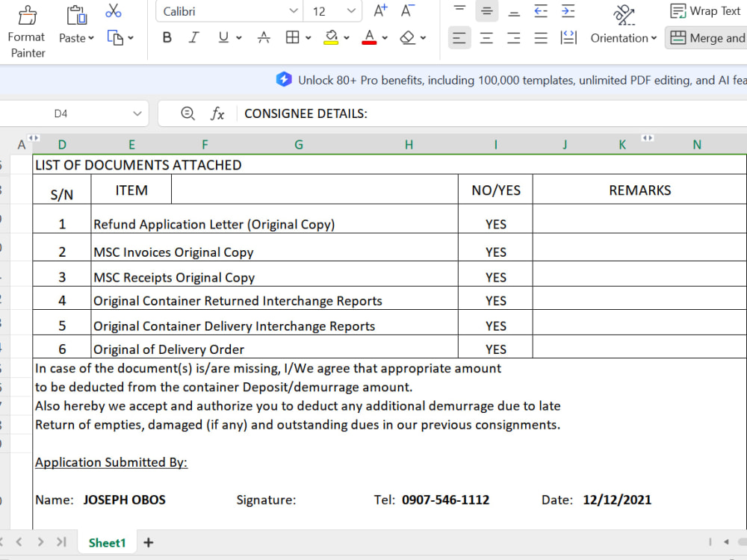The width and height of the screenshot is (747, 560).
Task: Select 'MSC Invoices Original Copy' cell
Action: (274, 248)
